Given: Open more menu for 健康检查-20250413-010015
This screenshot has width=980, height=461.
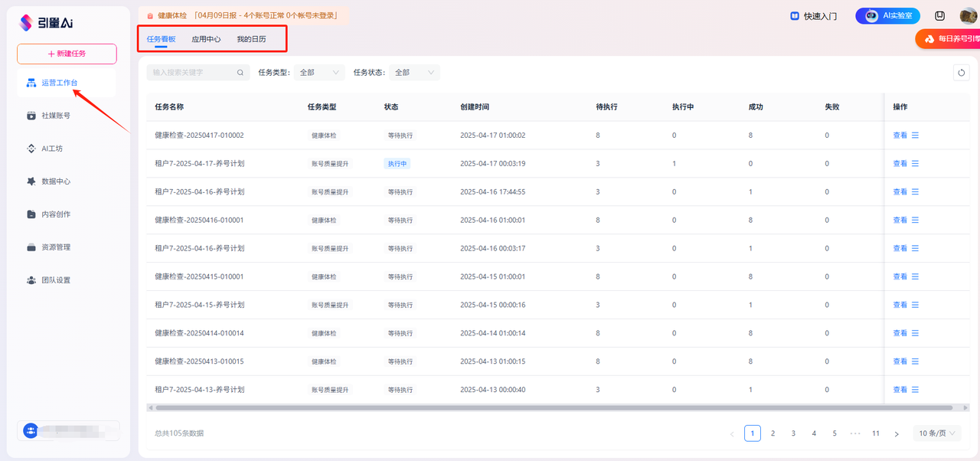Looking at the screenshot, I should tap(915, 362).
